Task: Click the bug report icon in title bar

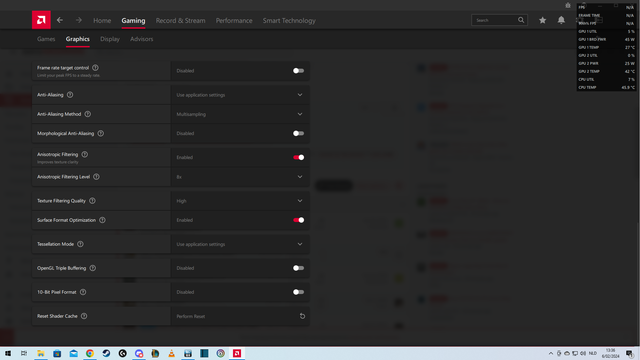Action: tap(568, 5)
